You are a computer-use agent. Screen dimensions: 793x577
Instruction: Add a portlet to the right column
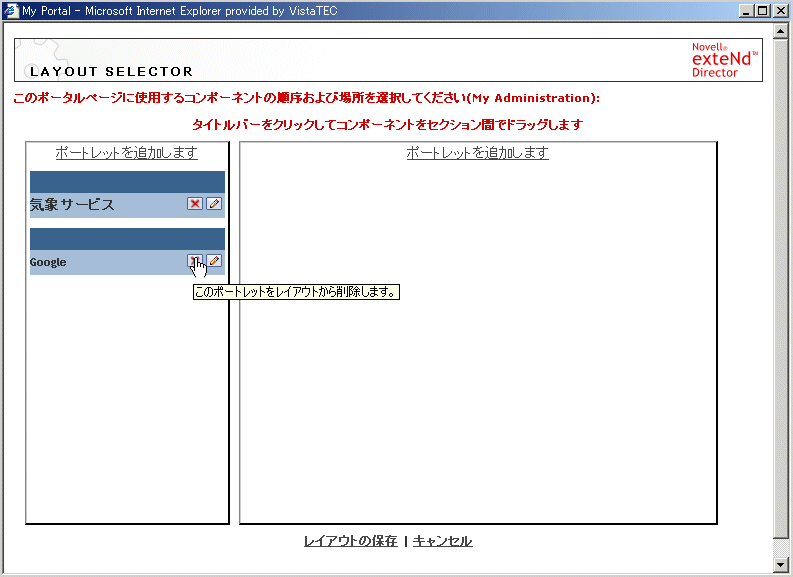click(x=477, y=152)
